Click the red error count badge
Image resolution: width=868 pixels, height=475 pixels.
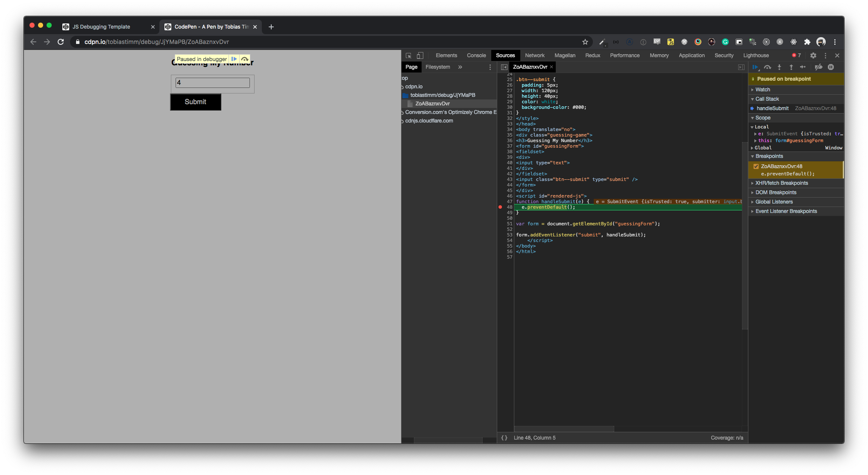pyautogui.click(x=796, y=55)
